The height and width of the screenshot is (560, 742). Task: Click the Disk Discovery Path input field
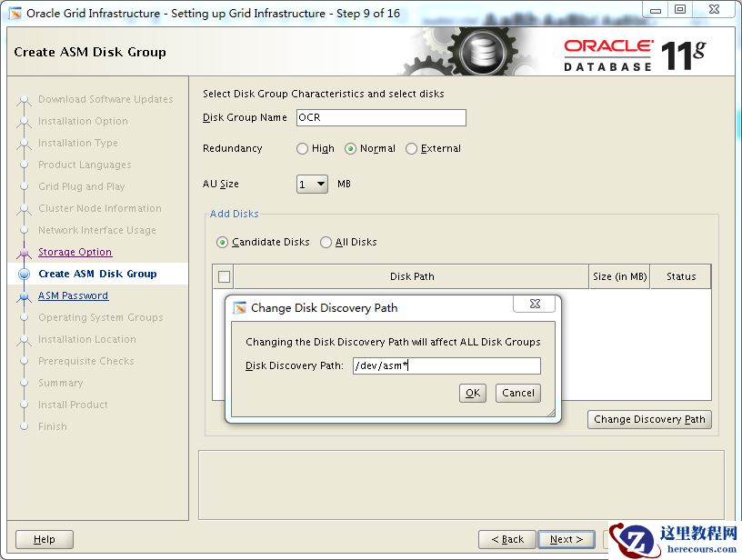click(x=446, y=365)
